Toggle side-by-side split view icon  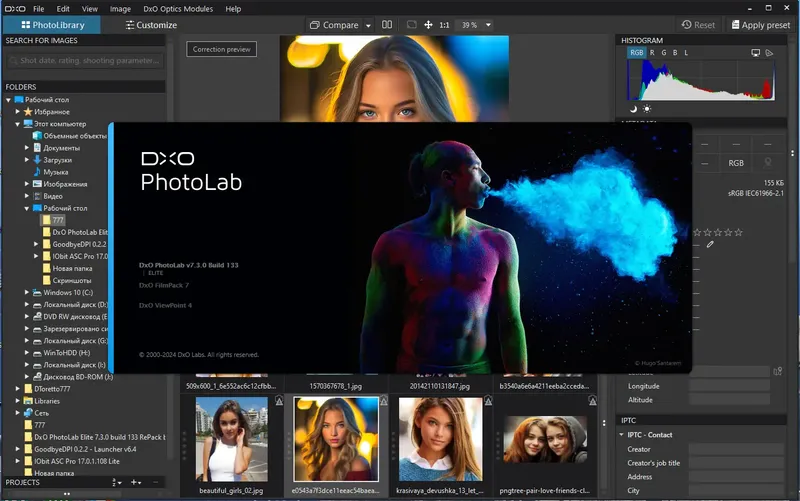[x=387, y=24]
